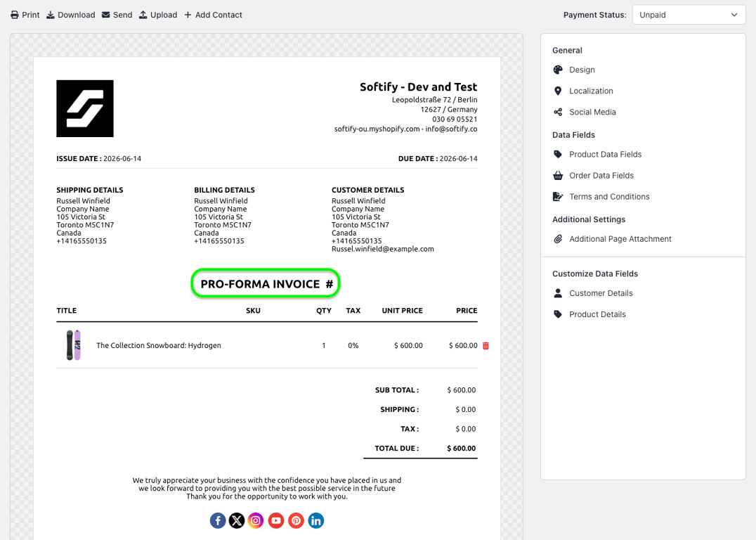The width and height of the screenshot is (756, 540).
Task: Click the Download icon
Action: (x=50, y=15)
